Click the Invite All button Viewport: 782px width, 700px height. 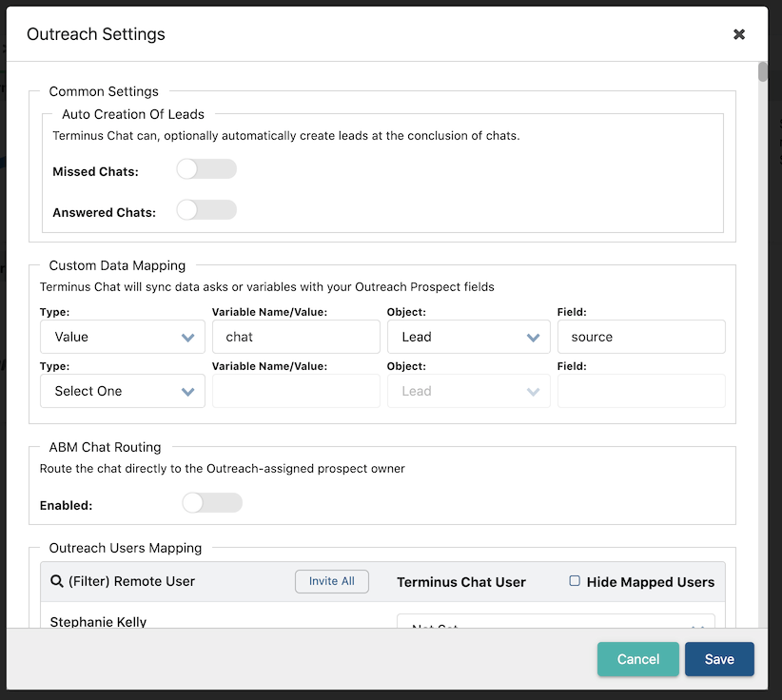tap(332, 581)
